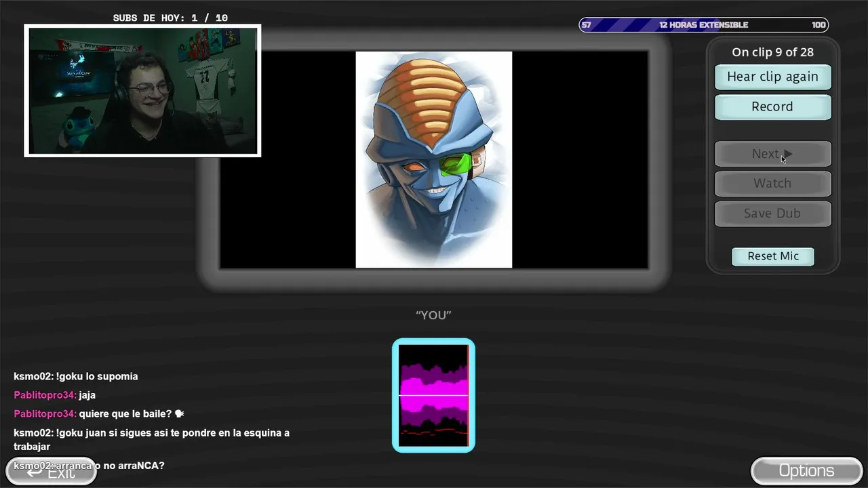Click chat message "arranca o no arraNCA?"
The height and width of the screenshot is (488, 868).
89,466
